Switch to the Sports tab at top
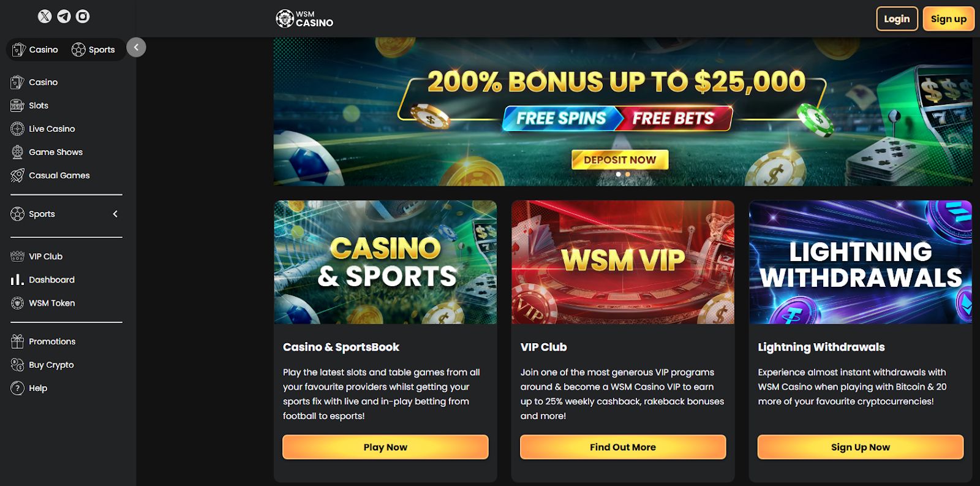The height and width of the screenshot is (486, 980). click(x=93, y=50)
